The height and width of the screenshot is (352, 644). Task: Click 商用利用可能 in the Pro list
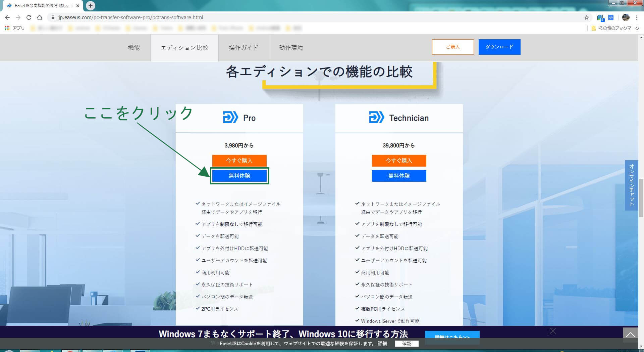point(215,272)
